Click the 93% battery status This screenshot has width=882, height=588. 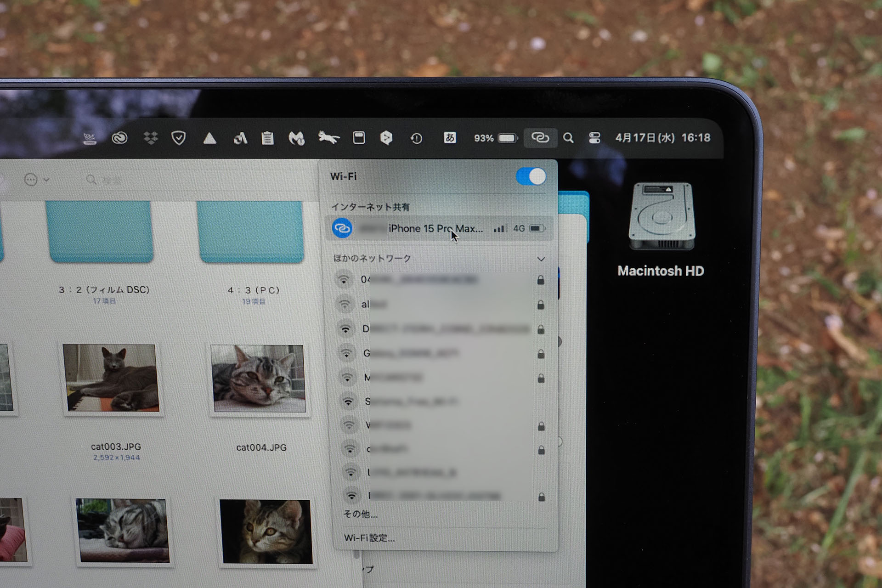(496, 138)
